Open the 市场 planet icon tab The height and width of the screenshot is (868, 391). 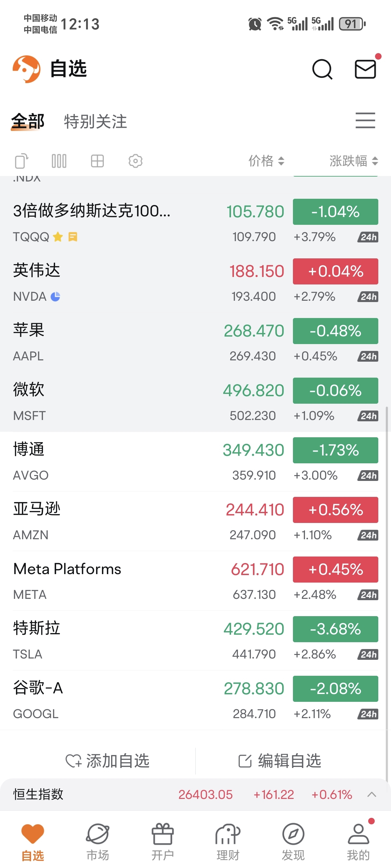(98, 841)
